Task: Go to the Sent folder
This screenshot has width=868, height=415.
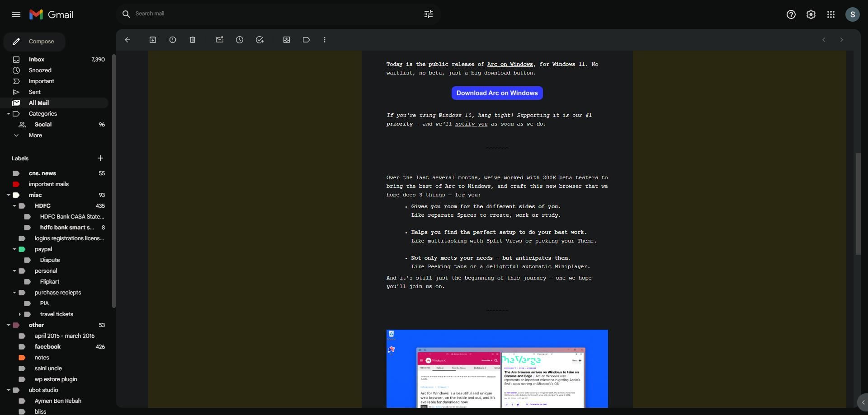Action: point(35,92)
